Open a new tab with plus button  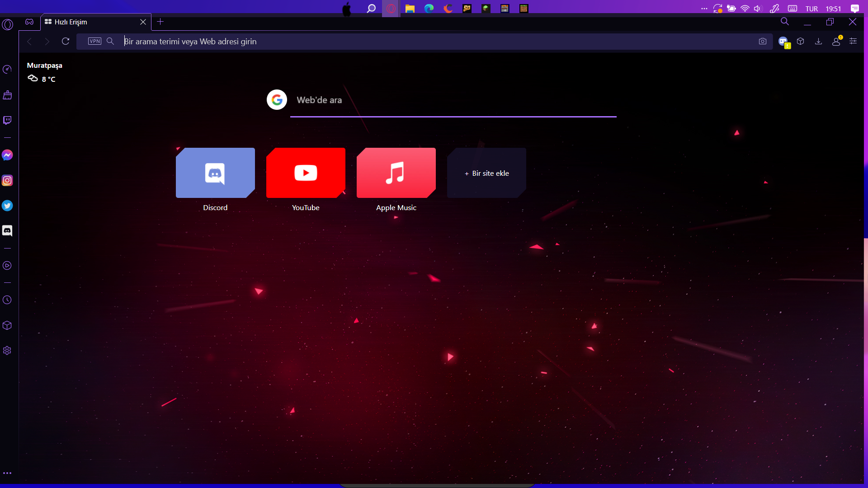pyautogui.click(x=160, y=22)
